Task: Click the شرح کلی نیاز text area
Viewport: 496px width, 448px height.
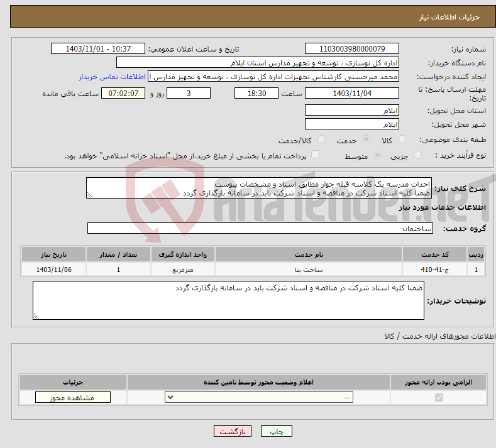Action: (x=259, y=188)
